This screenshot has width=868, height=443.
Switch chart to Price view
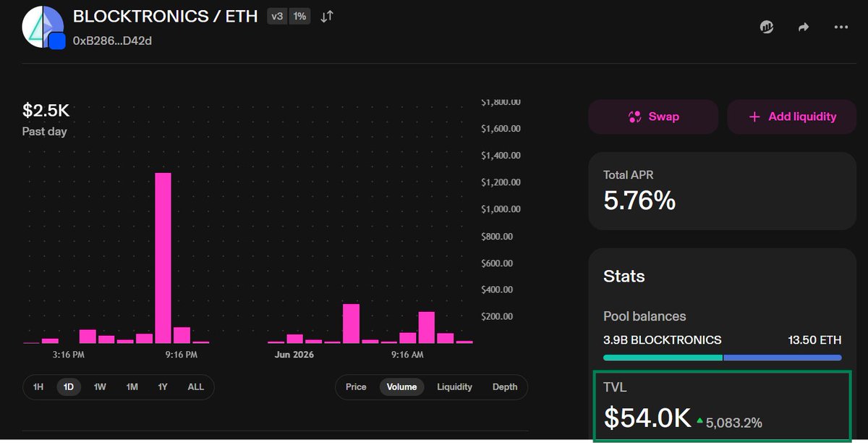356,387
